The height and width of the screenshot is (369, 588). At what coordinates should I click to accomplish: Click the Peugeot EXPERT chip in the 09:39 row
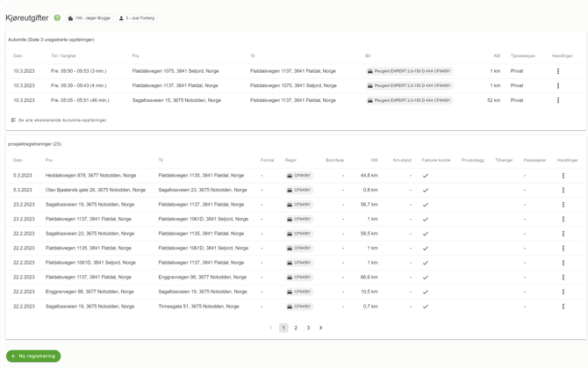click(x=409, y=86)
